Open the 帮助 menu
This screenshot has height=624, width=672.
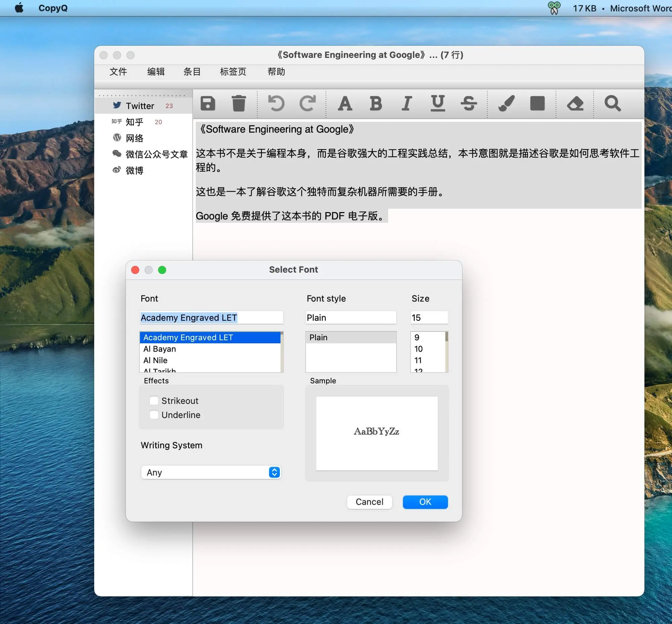276,72
